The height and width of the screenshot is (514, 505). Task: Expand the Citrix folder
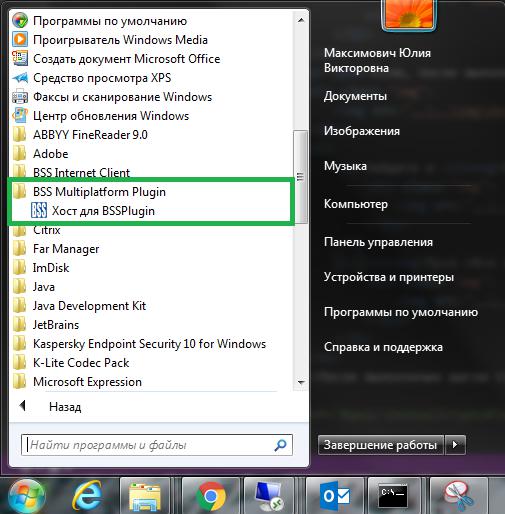(x=37, y=230)
